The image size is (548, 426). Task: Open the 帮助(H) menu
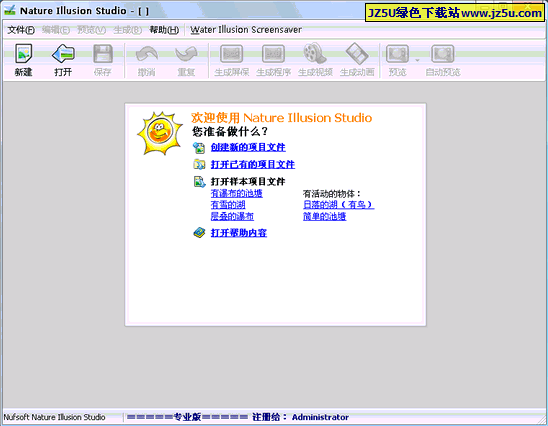164,30
